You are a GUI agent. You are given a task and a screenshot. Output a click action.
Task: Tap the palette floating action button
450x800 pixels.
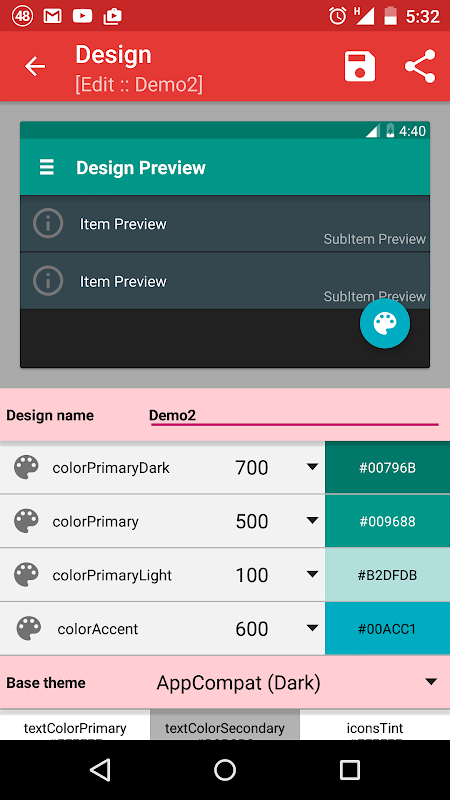pos(385,323)
